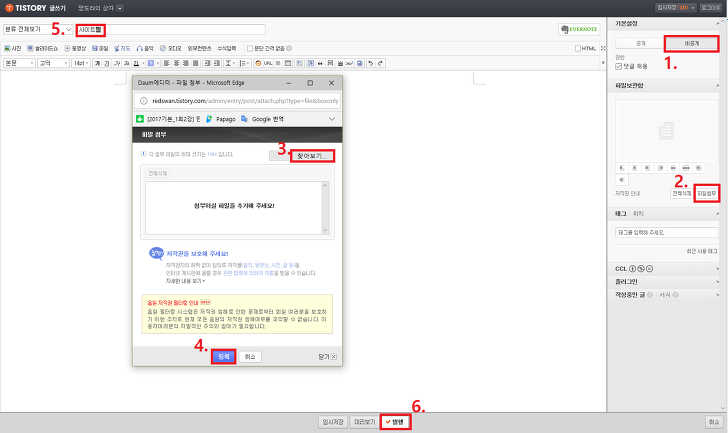728x433 pixels.
Task: Open the 임시저장 drafts dropdown in header
Action: 676,8
